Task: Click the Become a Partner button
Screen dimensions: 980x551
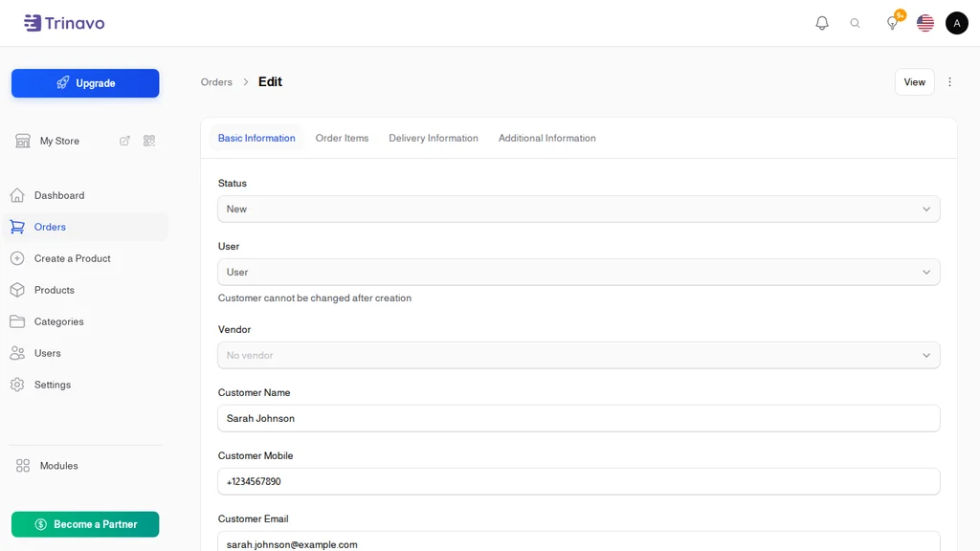Action: tap(85, 524)
